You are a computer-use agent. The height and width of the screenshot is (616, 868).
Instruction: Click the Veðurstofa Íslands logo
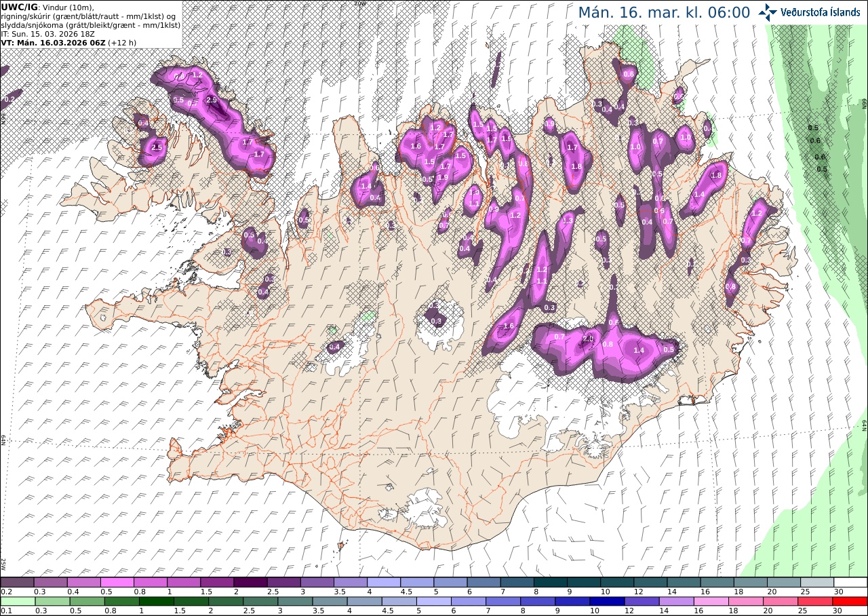point(809,12)
